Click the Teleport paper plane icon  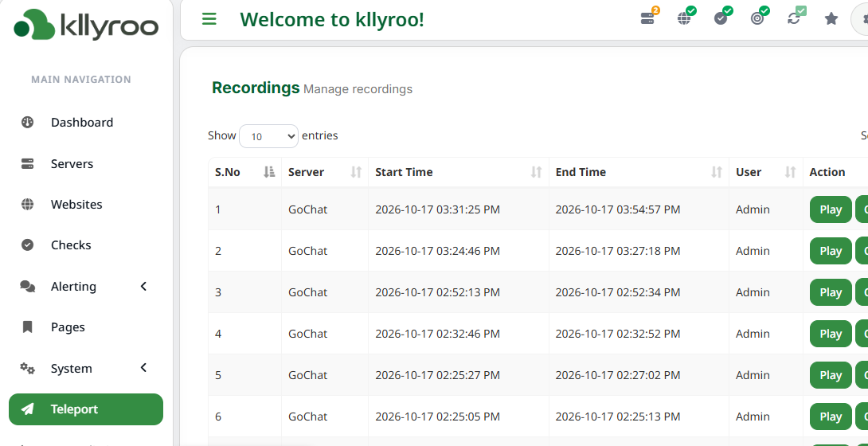(x=27, y=409)
